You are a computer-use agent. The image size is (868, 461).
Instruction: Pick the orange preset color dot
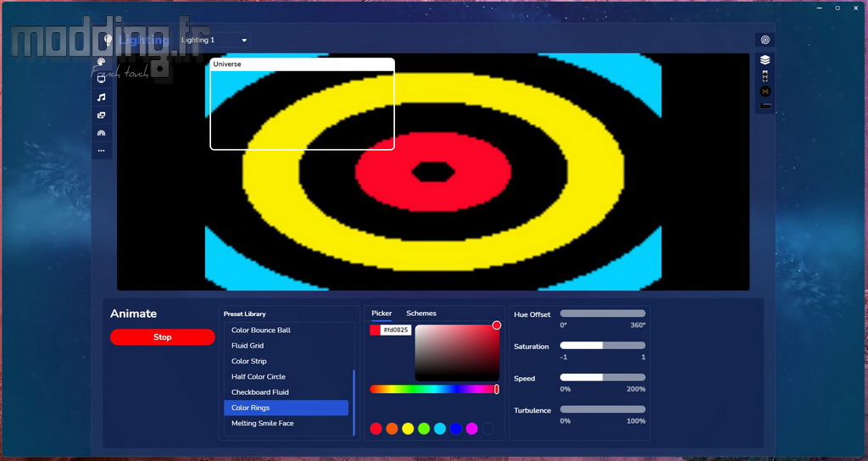pyautogui.click(x=392, y=428)
